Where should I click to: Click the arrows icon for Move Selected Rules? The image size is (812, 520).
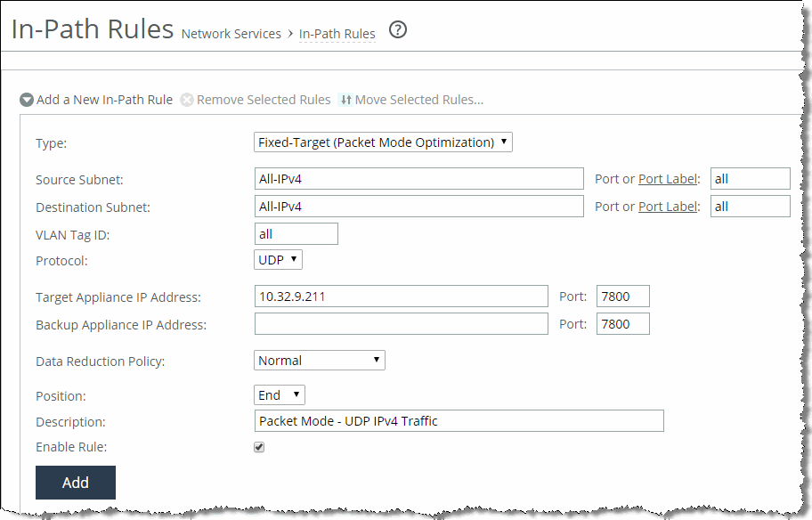(x=345, y=99)
